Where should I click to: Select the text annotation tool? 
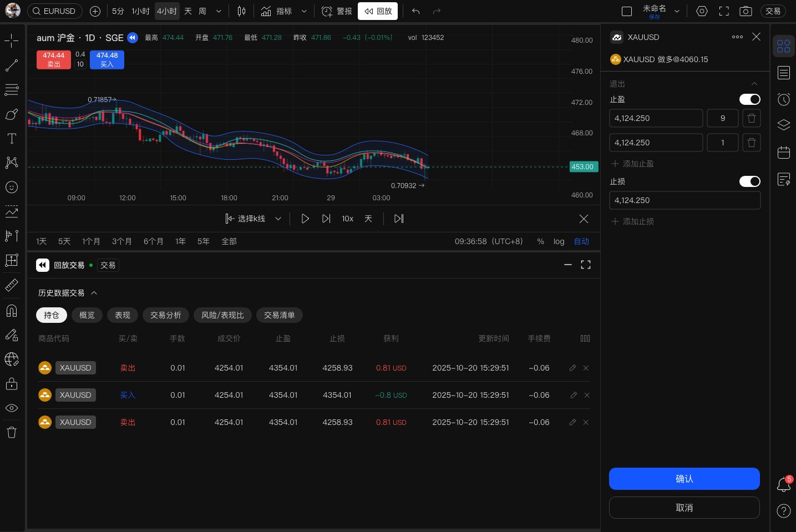click(x=12, y=139)
